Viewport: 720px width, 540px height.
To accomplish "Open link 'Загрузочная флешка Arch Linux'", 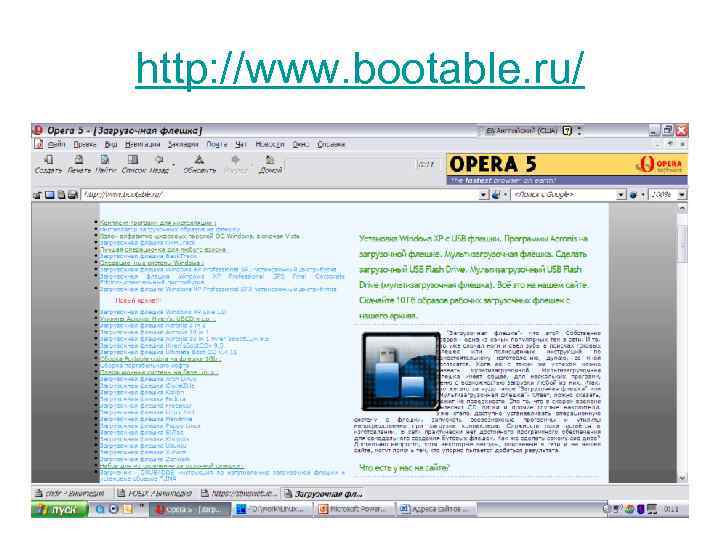I will tap(148, 379).
